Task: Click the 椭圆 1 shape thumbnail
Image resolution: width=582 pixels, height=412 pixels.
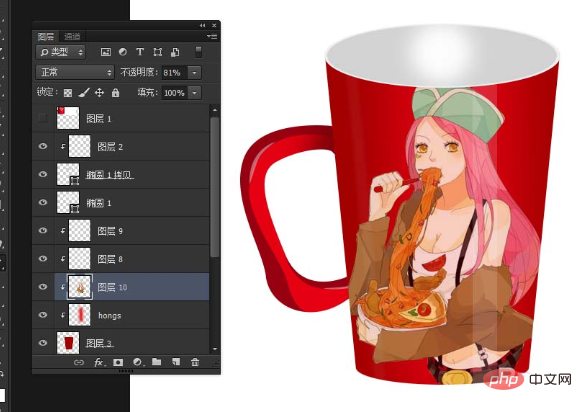Action: point(68,202)
